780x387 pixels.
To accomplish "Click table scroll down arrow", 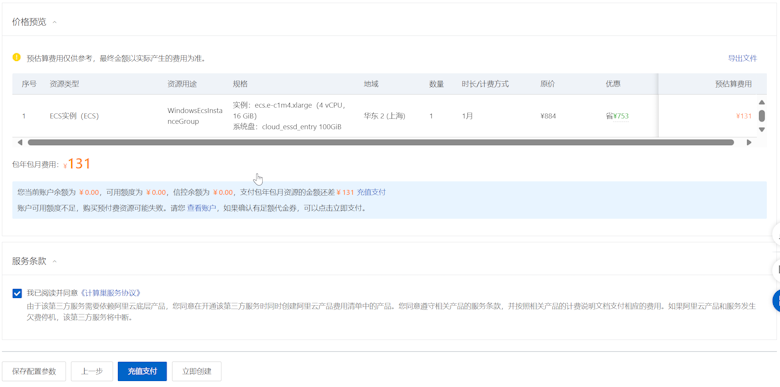I will point(761,129).
